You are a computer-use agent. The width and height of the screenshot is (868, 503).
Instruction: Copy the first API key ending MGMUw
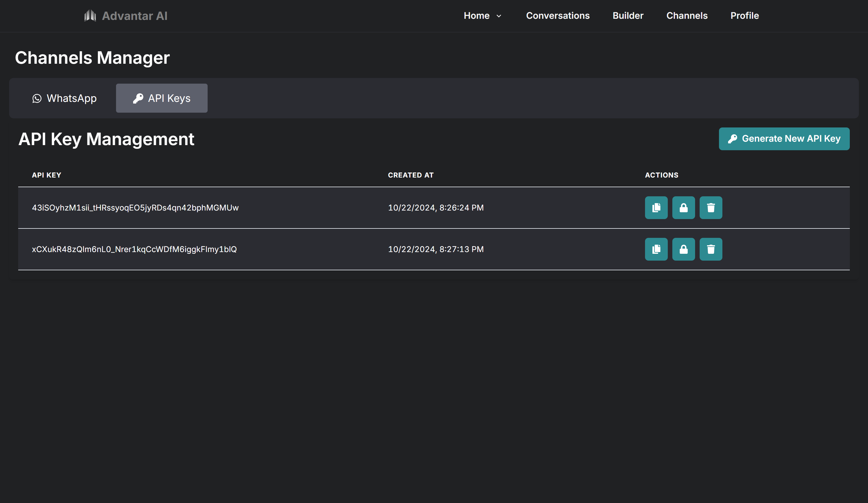[x=656, y=208]
